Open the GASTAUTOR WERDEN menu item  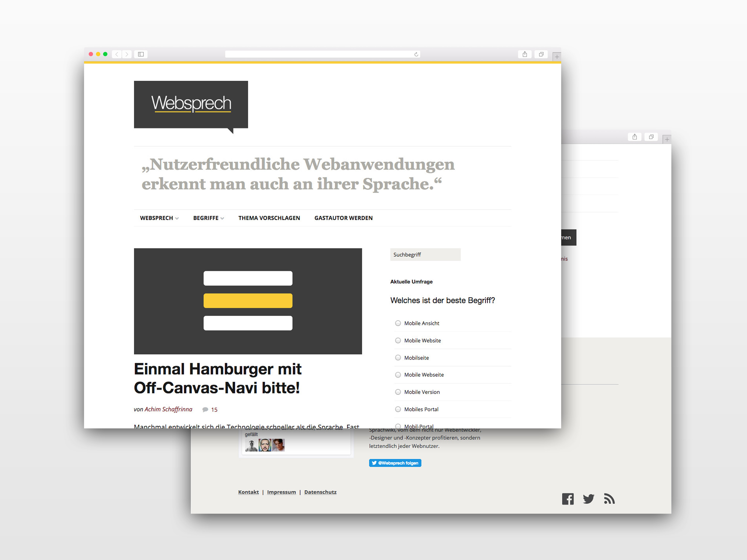point(343,218)
